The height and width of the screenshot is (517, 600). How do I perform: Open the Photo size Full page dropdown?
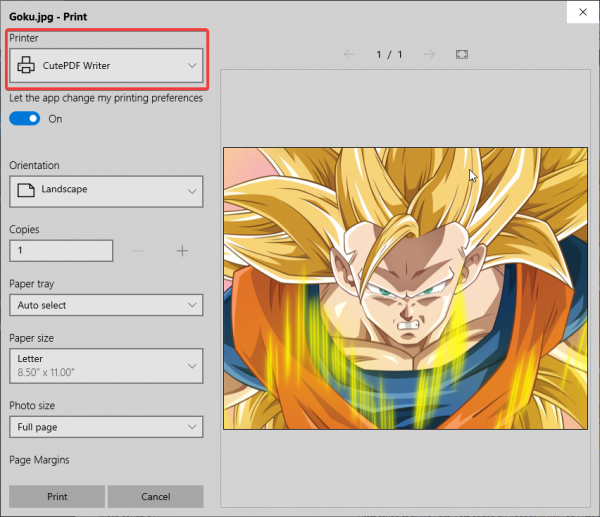[x=106, y=427]
